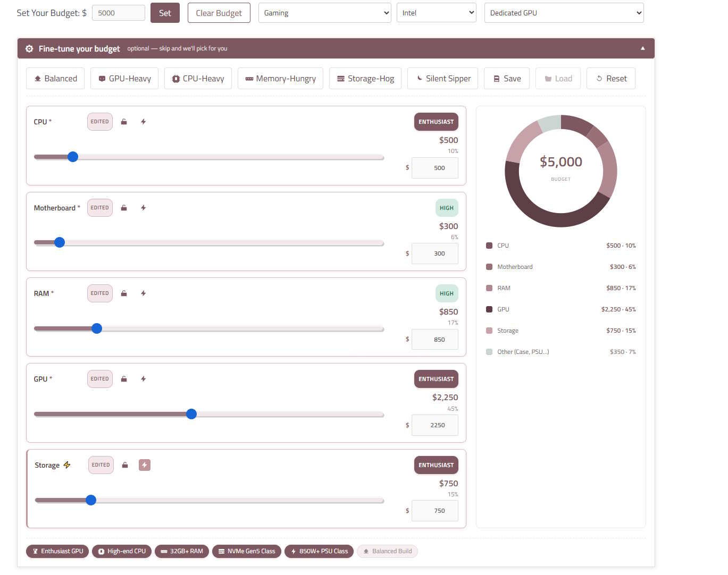Click the lightning bolt icon in Motherboard row
Screen dimensions: 728x575
click(144, 208)
